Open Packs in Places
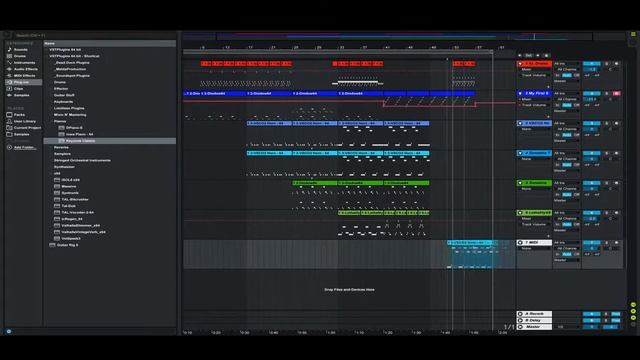This screenshot has height=360, width=640. pos(19,115)
